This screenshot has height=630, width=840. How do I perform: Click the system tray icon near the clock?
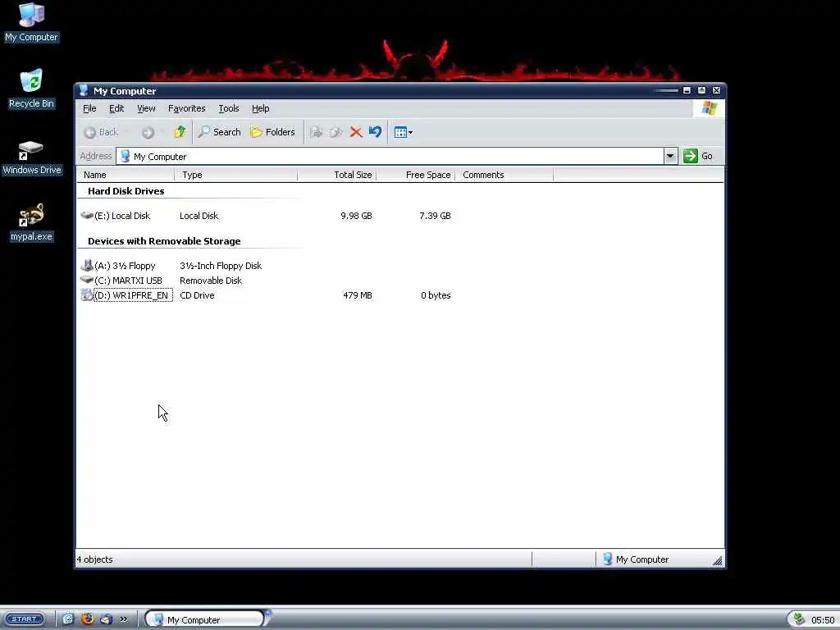(x=799, y=619)
